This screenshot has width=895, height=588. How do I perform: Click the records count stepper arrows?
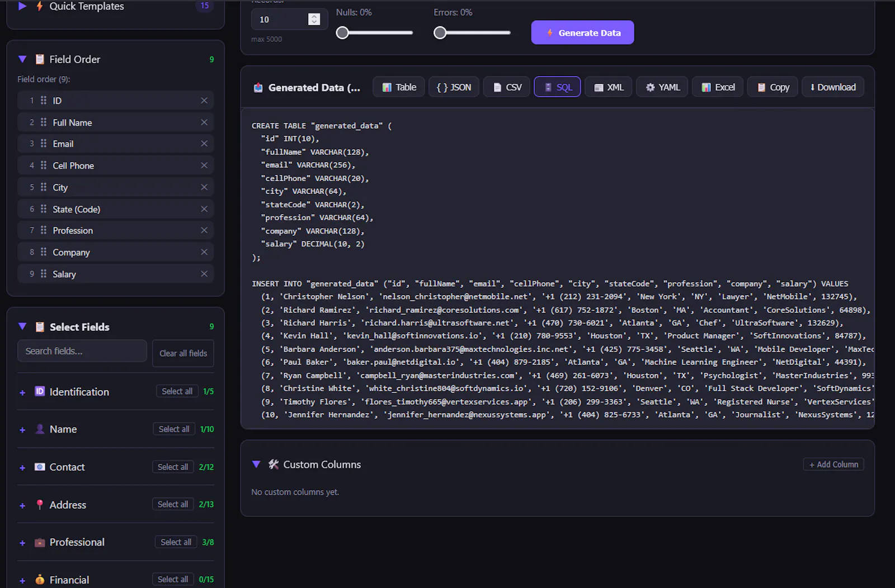click(x=314, y=19)
